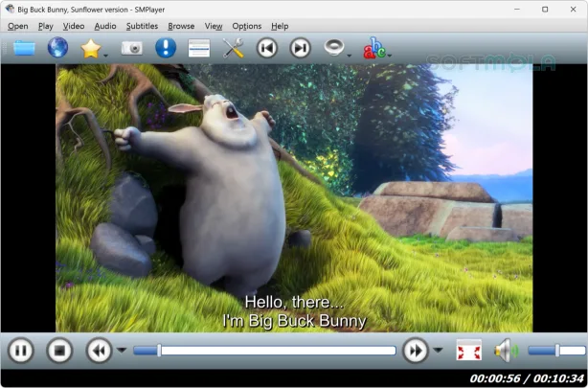The image size is (588, 388).
Task: Close the SMPlayer window
Action: point(573,9)
